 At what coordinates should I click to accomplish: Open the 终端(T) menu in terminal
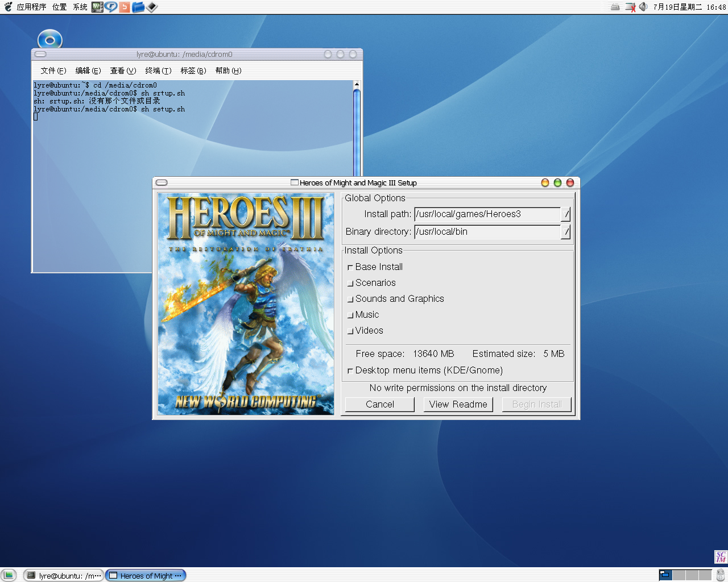[x=158, y=70]
